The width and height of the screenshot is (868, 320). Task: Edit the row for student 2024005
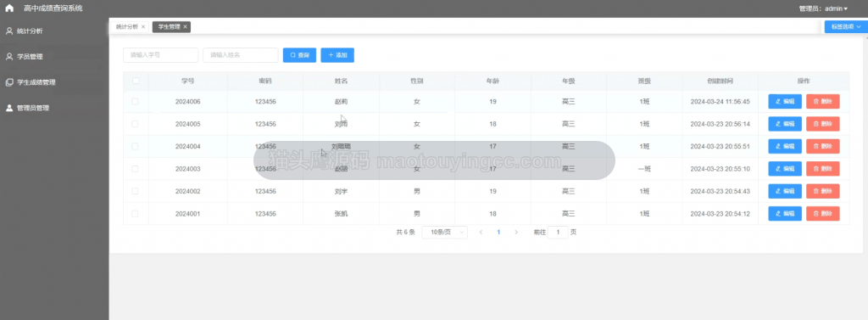pyautogui.click(x=785, y=124)
